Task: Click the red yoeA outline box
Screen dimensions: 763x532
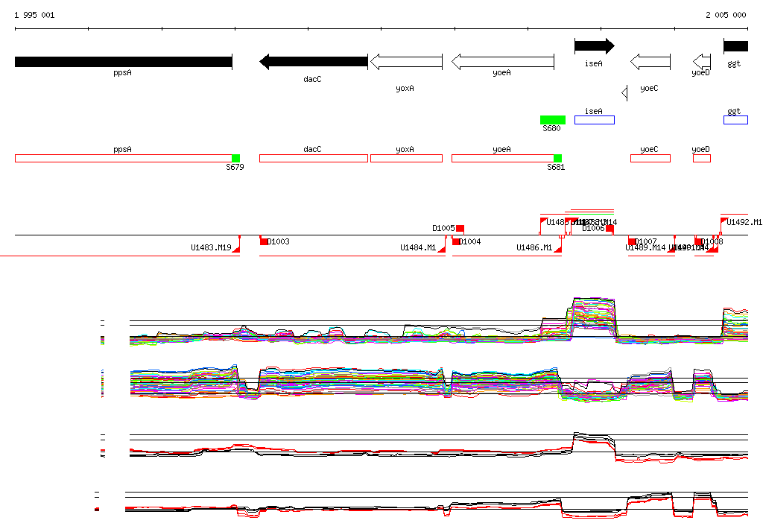Action: pos(503,158)
